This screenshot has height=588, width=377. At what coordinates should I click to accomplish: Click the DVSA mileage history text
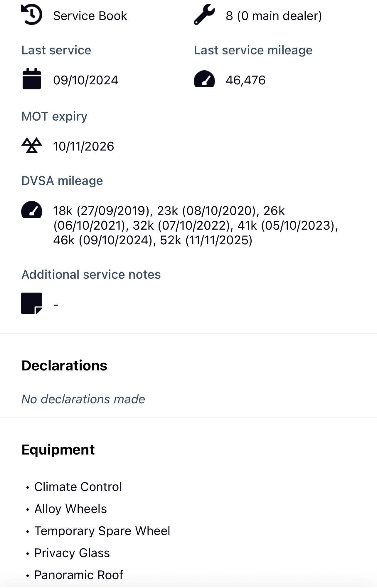[x=195, y=225]
